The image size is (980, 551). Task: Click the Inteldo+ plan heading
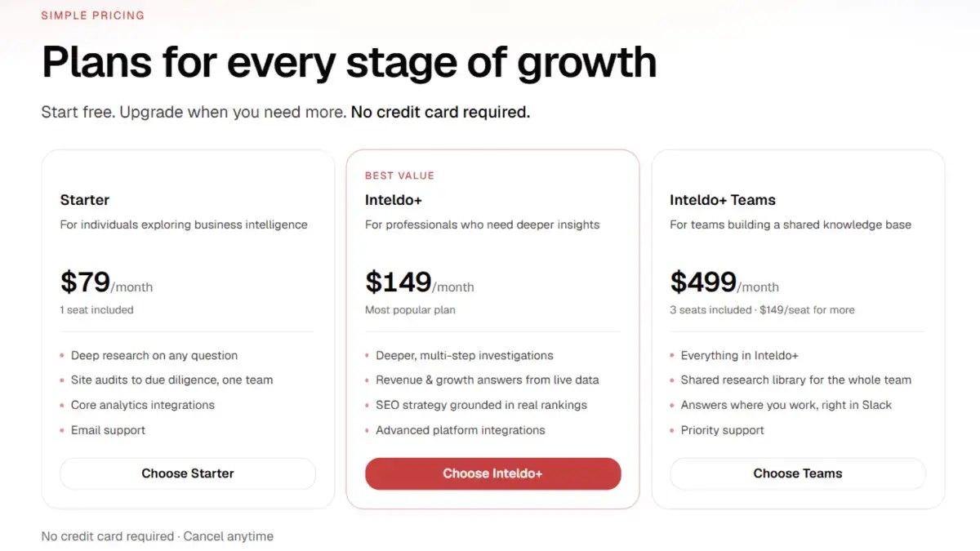[x=394, y=200]
